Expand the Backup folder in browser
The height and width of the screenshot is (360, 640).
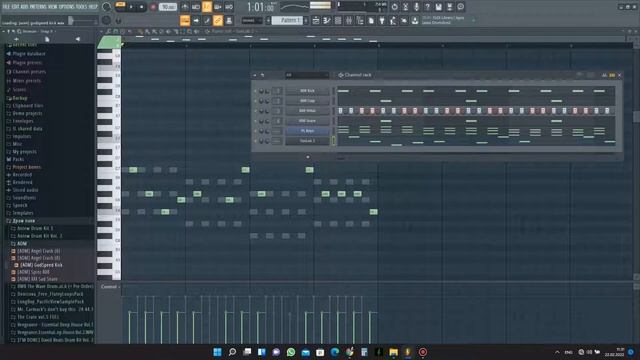click(x=19, y=98)
